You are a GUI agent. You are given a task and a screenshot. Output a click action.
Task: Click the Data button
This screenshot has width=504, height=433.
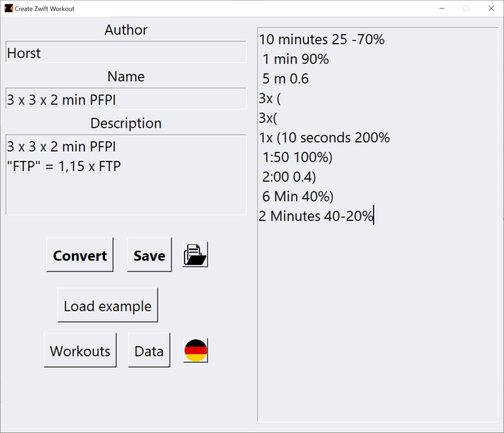[x=149, y=350]
